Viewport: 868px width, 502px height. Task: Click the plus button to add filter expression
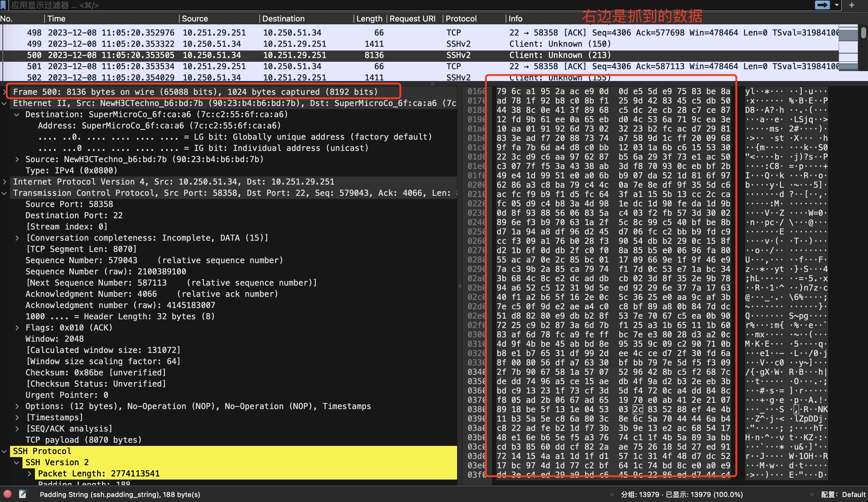(x=852, y=5)
